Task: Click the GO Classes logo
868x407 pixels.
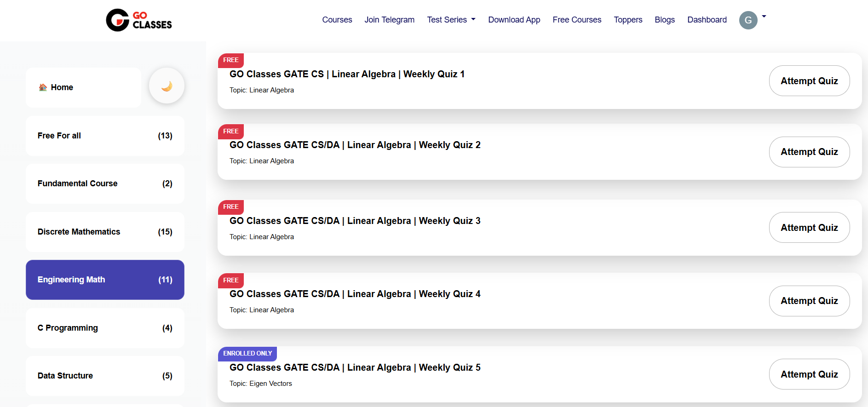Action: tap(139, 20)
